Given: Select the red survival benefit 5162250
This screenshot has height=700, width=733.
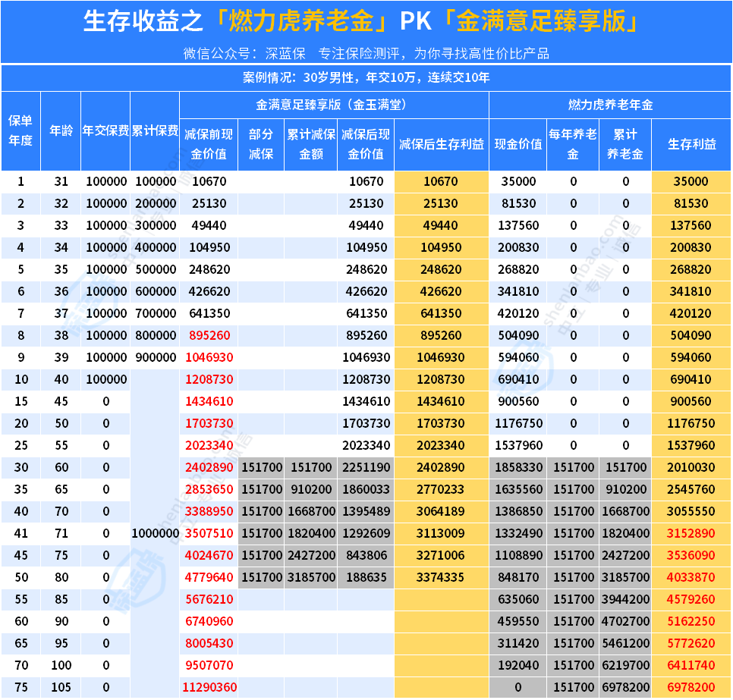Looking at the screenshot, I should point(691,621).
